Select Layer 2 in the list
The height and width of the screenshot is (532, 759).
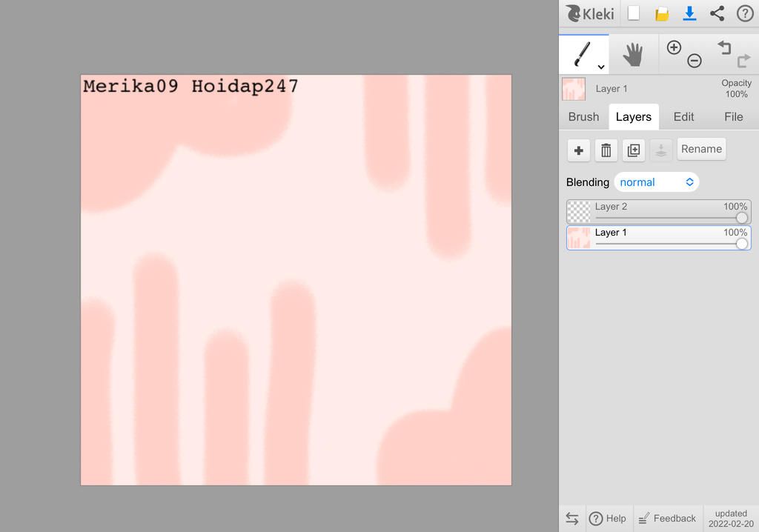[x=659, y=212]
